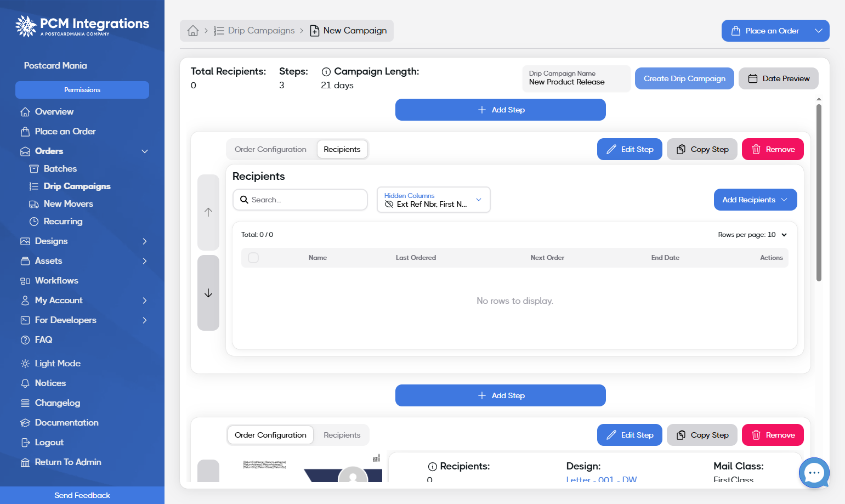
Task: Move first step down with arrow
Action: [x=208, y=293]
